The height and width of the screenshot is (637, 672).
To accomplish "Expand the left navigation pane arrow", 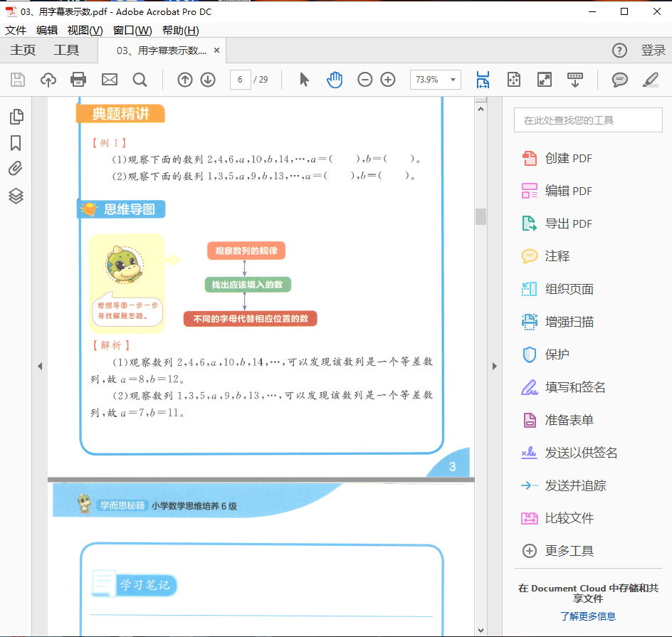I will click(41, 366).
